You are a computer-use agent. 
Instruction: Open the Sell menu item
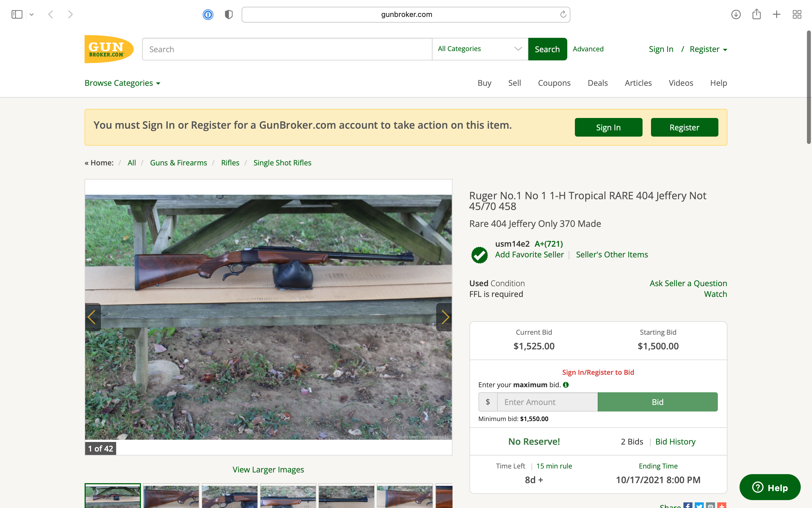click(514, 83)
